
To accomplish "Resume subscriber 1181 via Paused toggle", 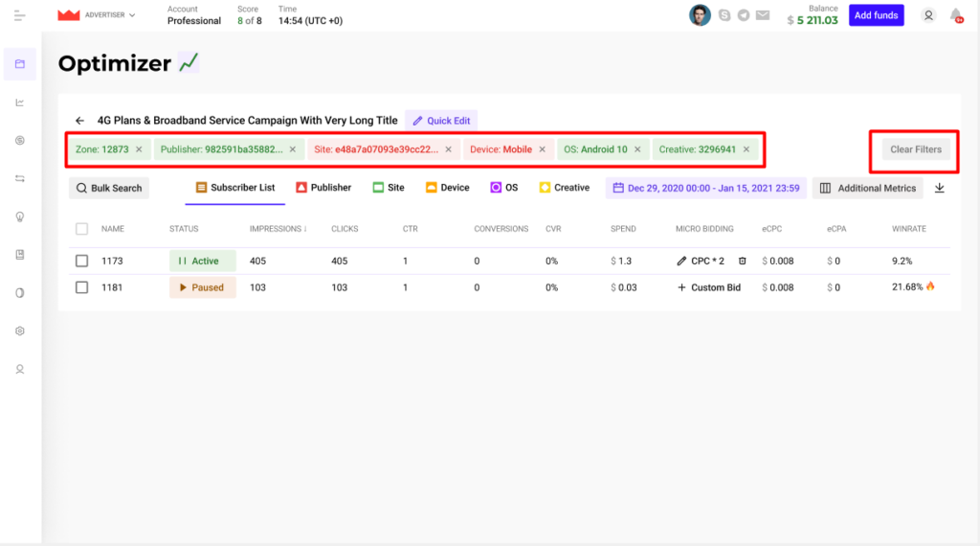I will pyautogui.click(x=203, y=287).
